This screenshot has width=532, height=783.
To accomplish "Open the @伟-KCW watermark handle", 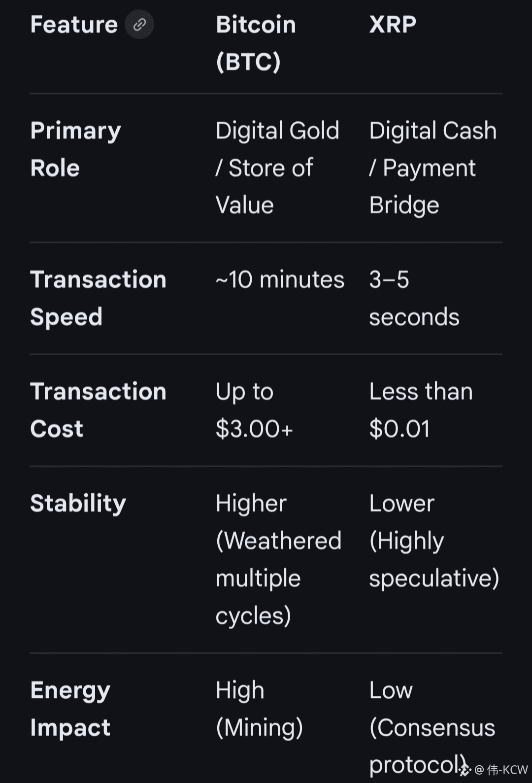I will 501,770.
